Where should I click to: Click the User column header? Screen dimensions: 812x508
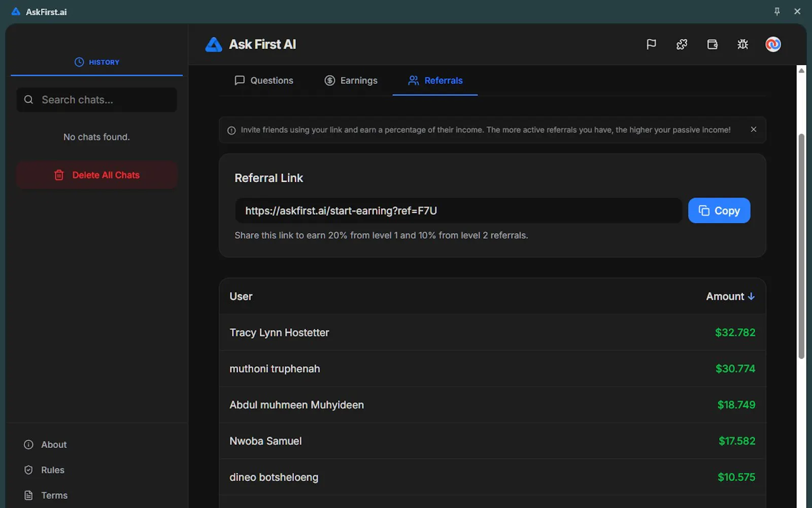click(241, 296)
